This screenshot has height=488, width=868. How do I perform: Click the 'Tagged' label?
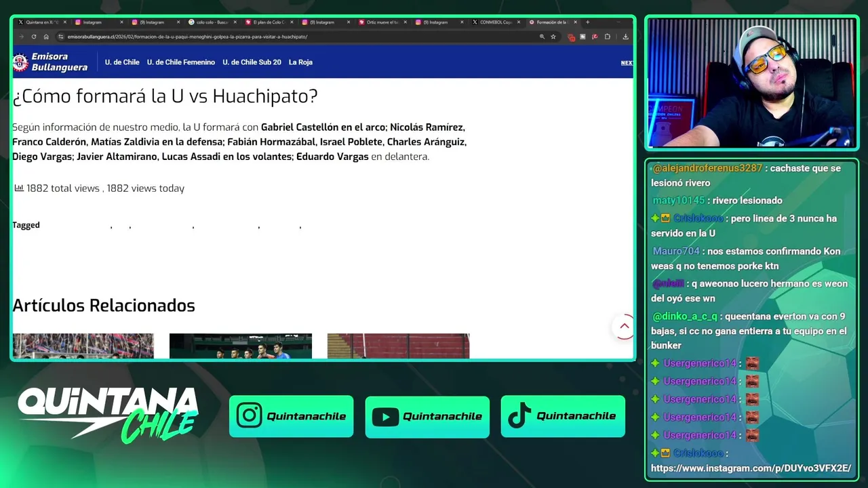[26, 225]
